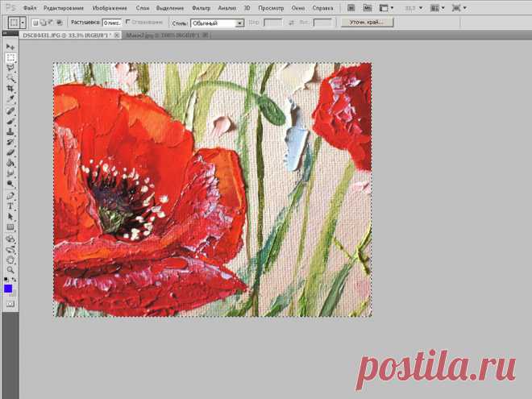The height and width of the screenshot is (399, 532).
Task: Click the height input field in options bar
Action: coord(322,23)
